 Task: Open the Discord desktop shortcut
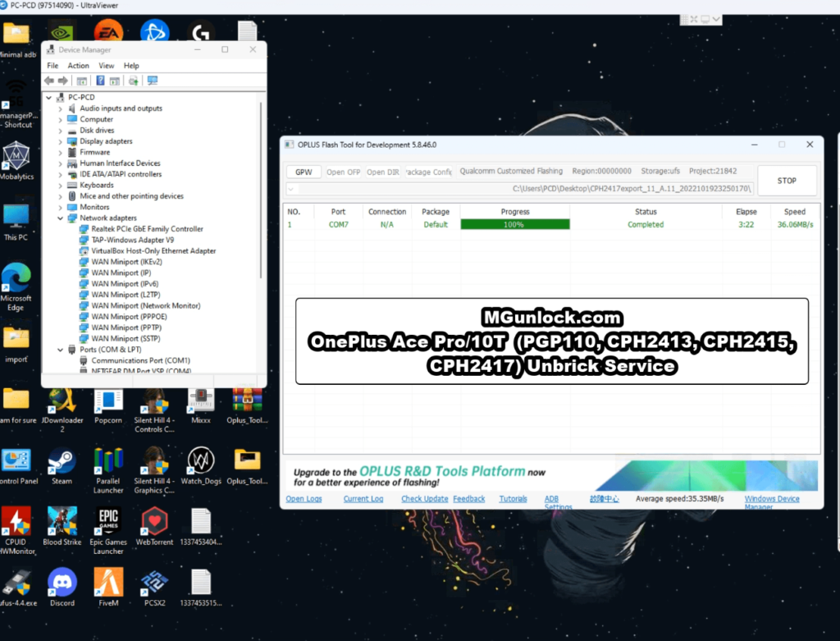pos(62,588)
